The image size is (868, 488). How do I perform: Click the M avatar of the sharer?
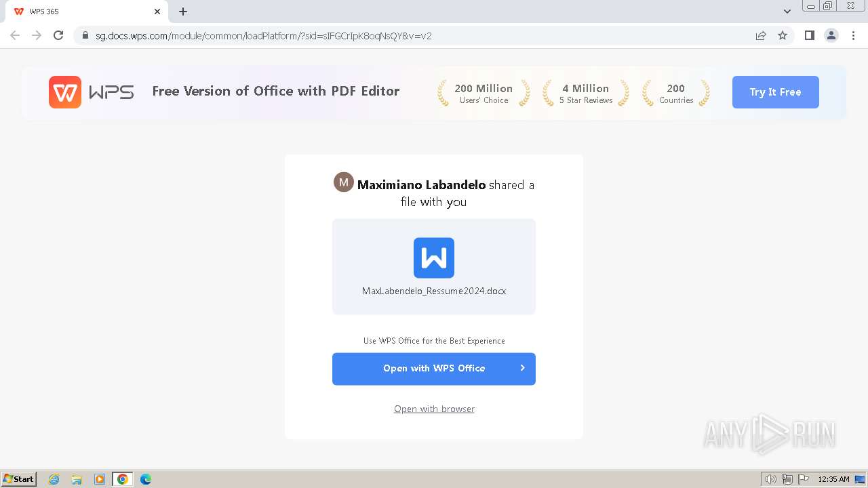coord(344,182)
